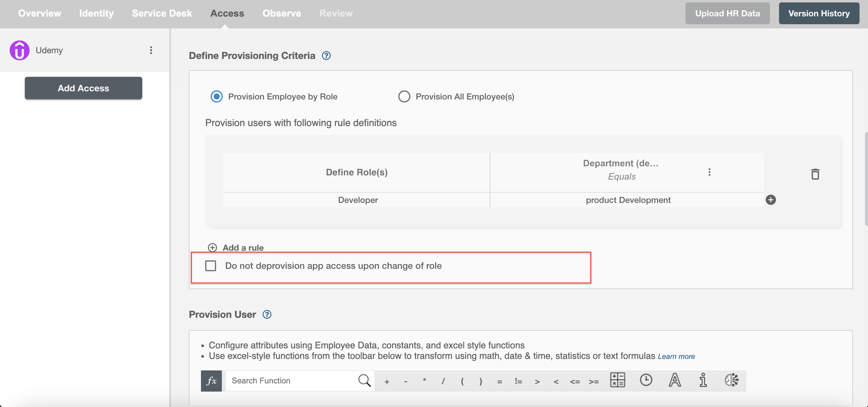
Task: Insert the equals operator
Action: (500, 382)
